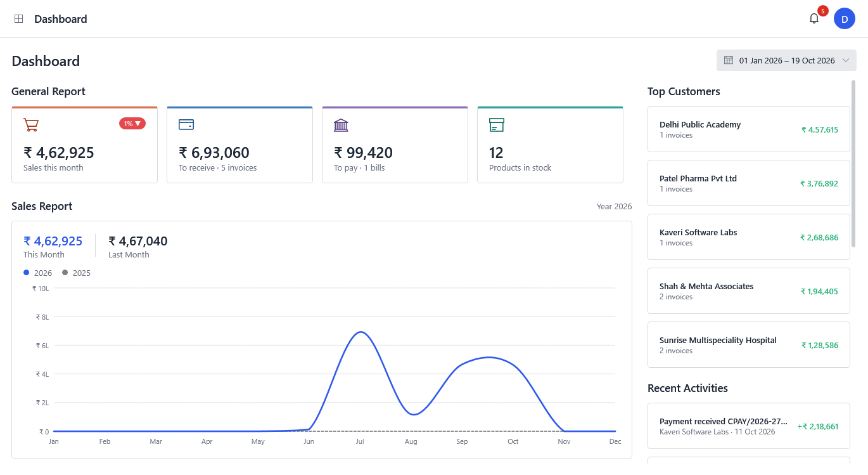Click the "Recent Activities" heading

click(687, 388)
